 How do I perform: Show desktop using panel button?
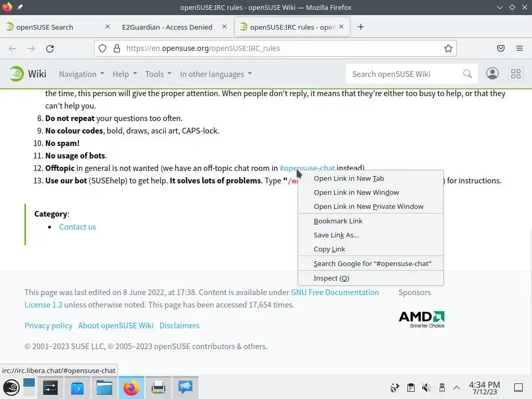(x=518, y=388)
